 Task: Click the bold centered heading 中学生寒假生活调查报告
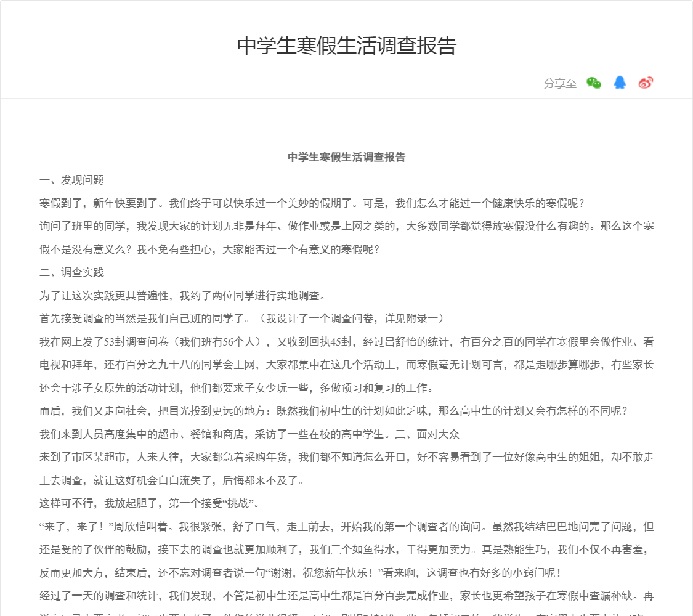346,157
